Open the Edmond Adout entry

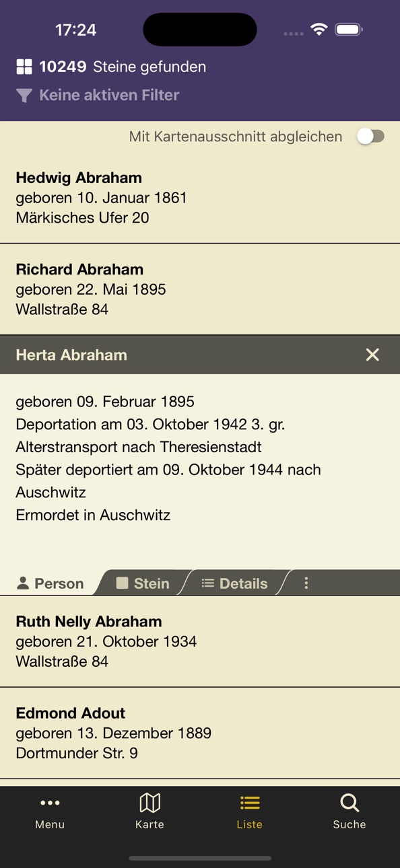click(200, 733)
